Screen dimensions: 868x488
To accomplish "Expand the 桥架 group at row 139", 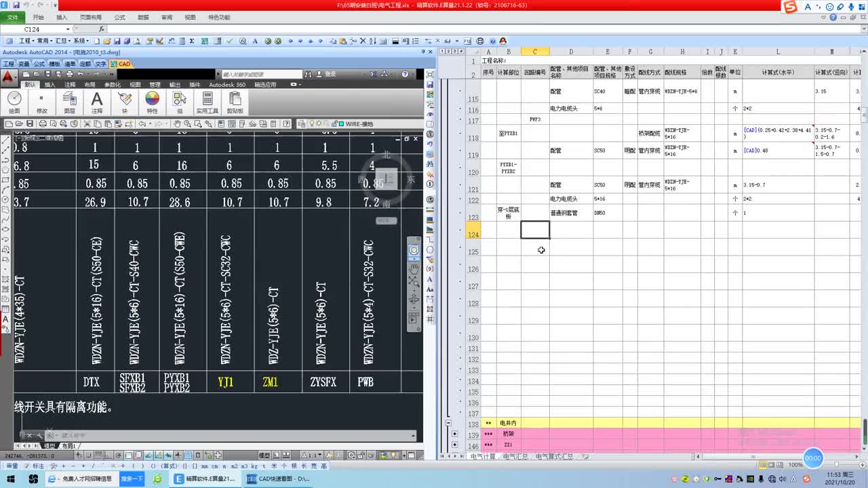I will (x=454, y=434).
